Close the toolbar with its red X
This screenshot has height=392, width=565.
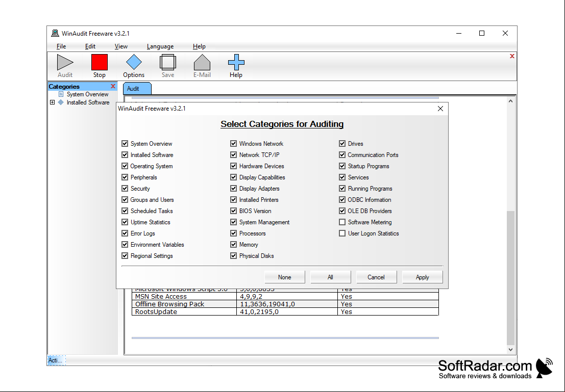tap(512, 56)
